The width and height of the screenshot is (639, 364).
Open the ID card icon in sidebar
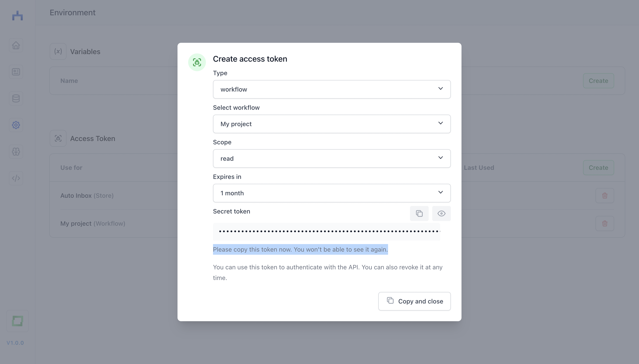(x=16, y=72)
